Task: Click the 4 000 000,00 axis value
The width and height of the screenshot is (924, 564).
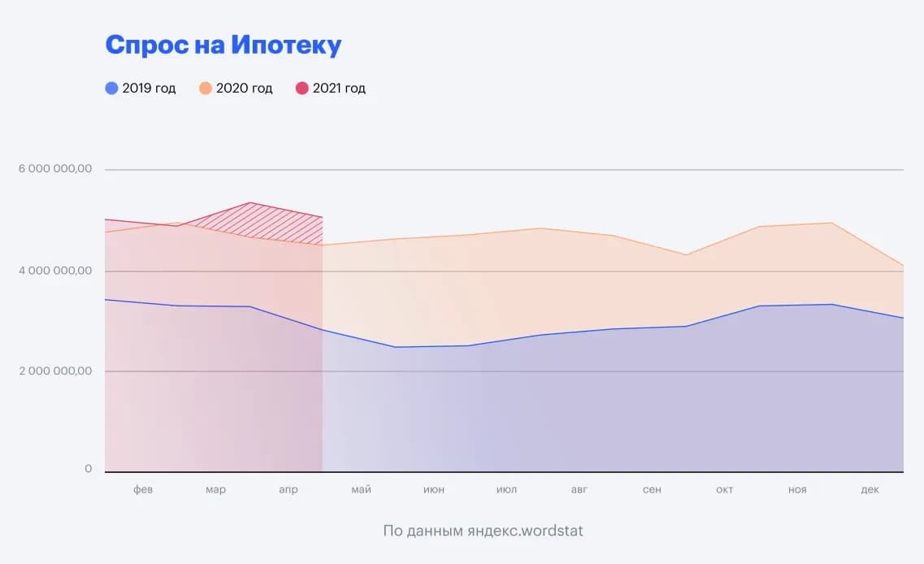Action: [55, 271]
